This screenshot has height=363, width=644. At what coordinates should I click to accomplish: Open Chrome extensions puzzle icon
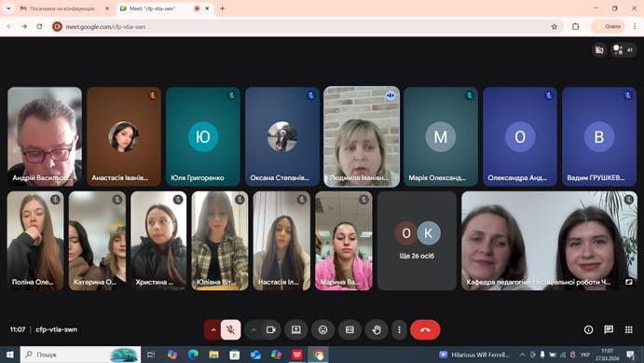(575, 26)
